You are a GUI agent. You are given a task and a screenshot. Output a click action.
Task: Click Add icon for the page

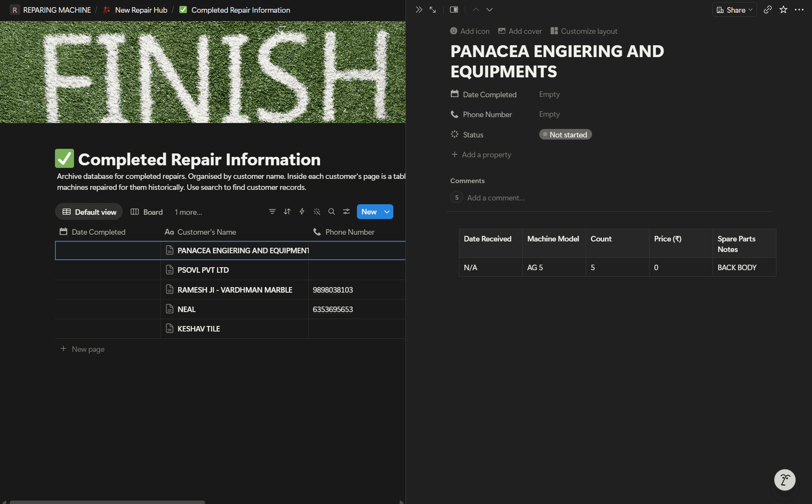(470, 31)
